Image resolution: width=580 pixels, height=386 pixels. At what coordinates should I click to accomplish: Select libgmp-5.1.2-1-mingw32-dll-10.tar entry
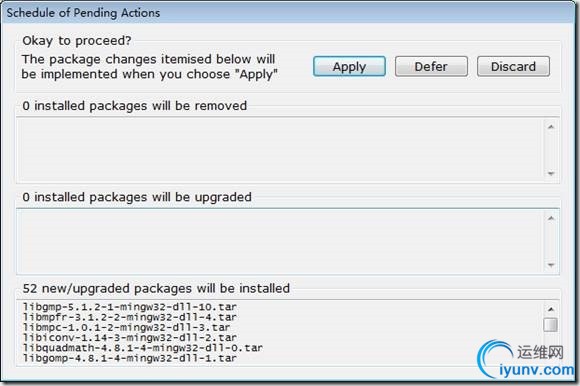[130, 307]
